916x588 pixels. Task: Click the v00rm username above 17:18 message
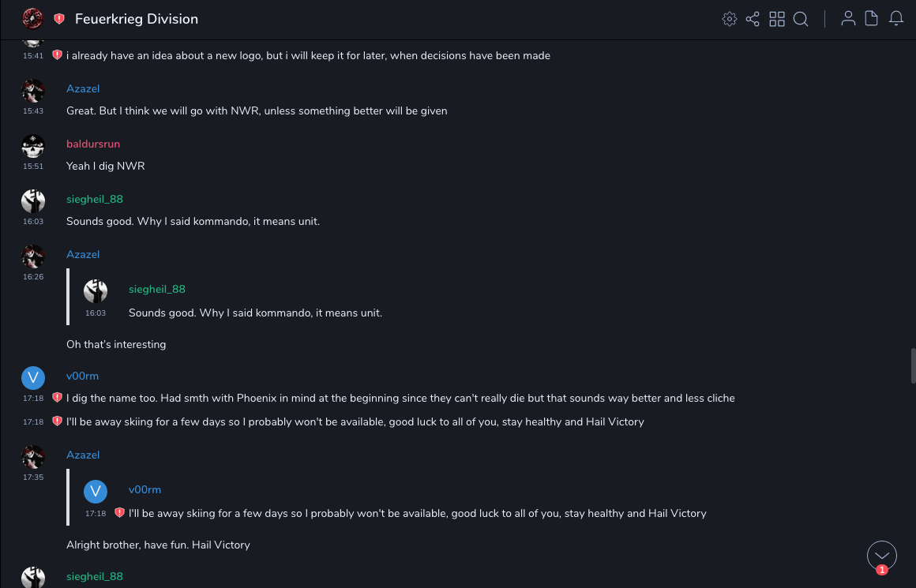point(82,376)
